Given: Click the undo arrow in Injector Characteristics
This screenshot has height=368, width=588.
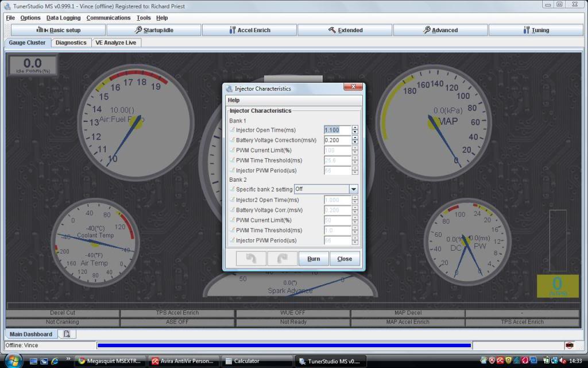Looking at the screenshot, I should coord(251,258).
